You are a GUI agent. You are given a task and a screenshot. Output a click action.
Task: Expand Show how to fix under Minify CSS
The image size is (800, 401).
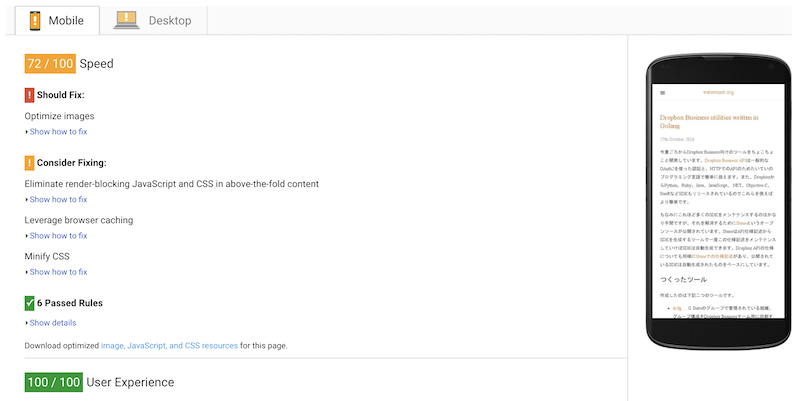point(58,271)
